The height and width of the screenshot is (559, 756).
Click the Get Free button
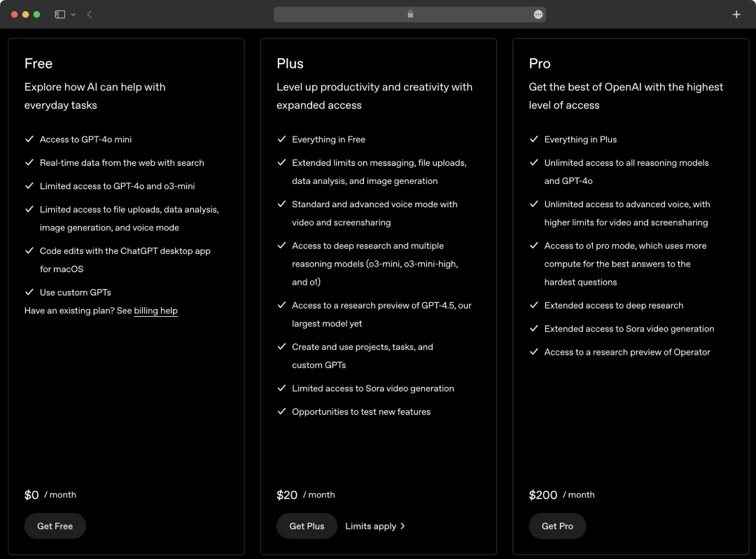click(x=55, y=525)
